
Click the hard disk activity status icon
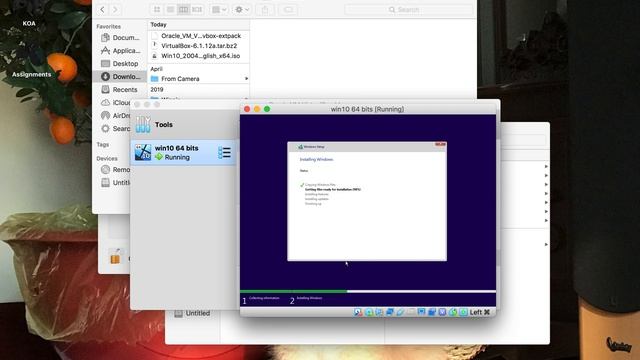coord(358,312)
